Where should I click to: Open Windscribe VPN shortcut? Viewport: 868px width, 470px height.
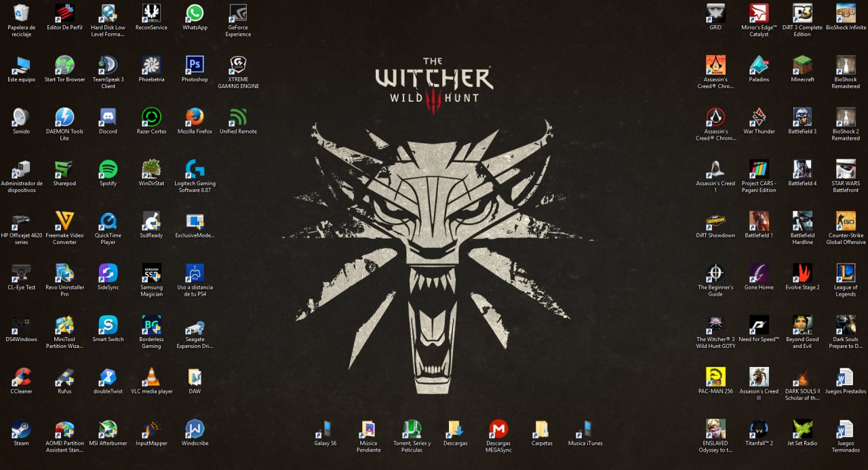coord(195,429)
